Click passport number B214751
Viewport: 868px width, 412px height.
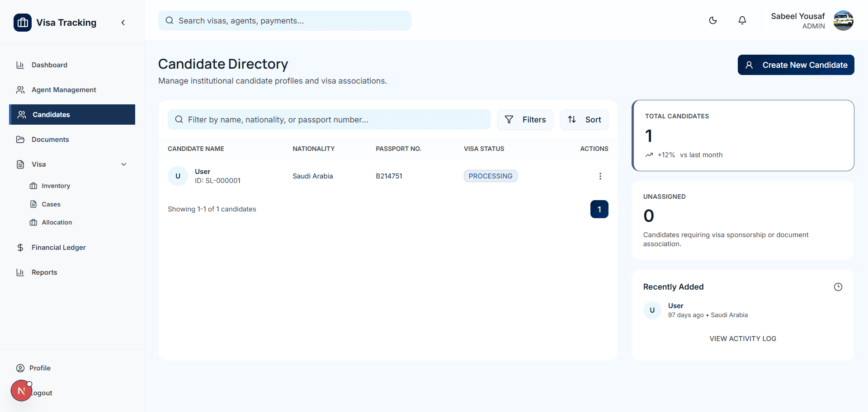(x=389, y=176)
